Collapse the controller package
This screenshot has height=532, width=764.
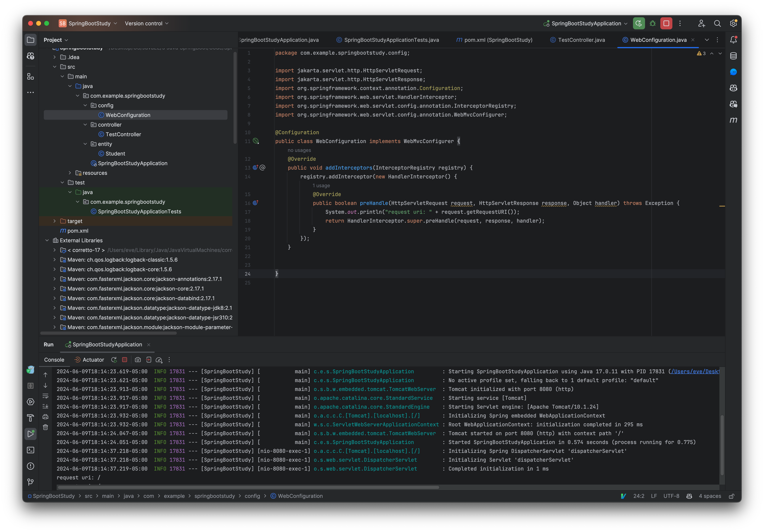(85, 125)
